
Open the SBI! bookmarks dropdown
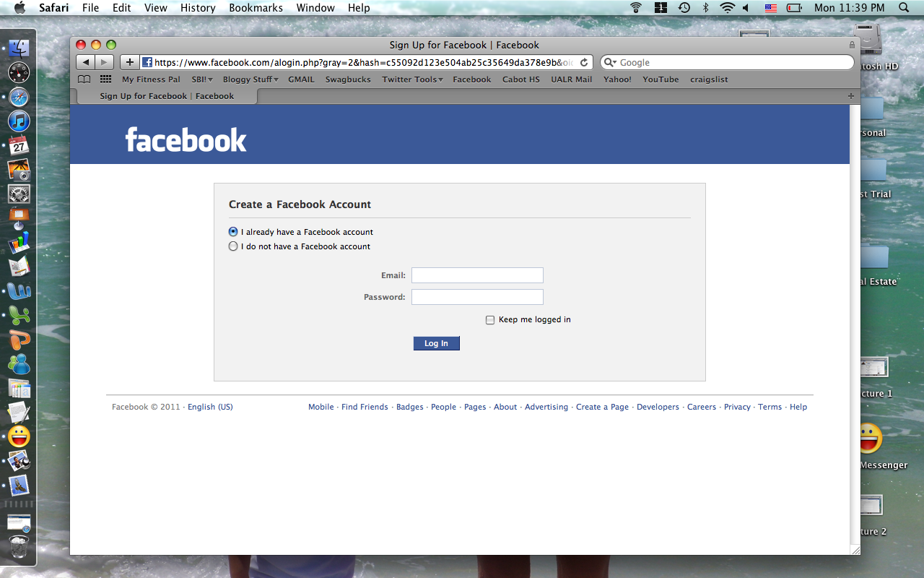201,79
